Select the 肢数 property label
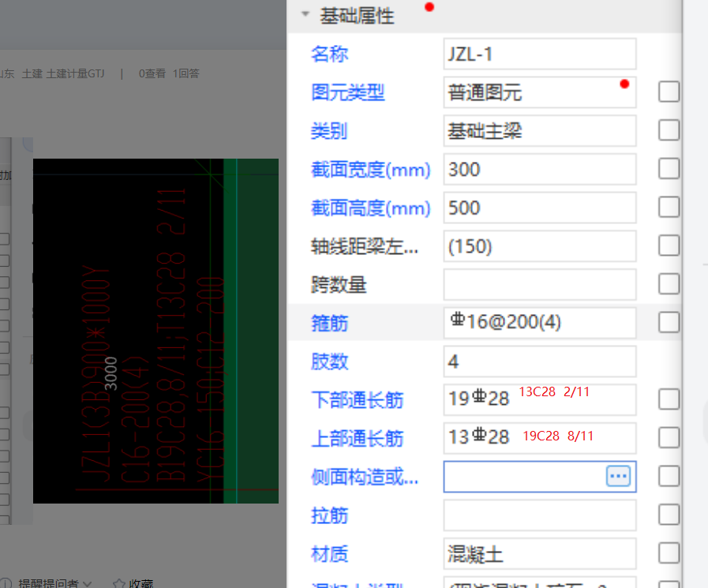Screen dimensions: 708x588 [329, 361]
